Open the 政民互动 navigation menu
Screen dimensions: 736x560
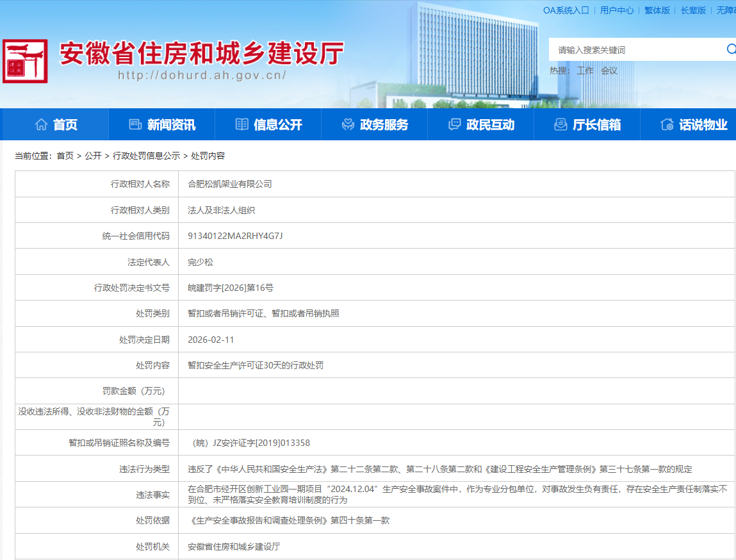(x=480, y=124)
